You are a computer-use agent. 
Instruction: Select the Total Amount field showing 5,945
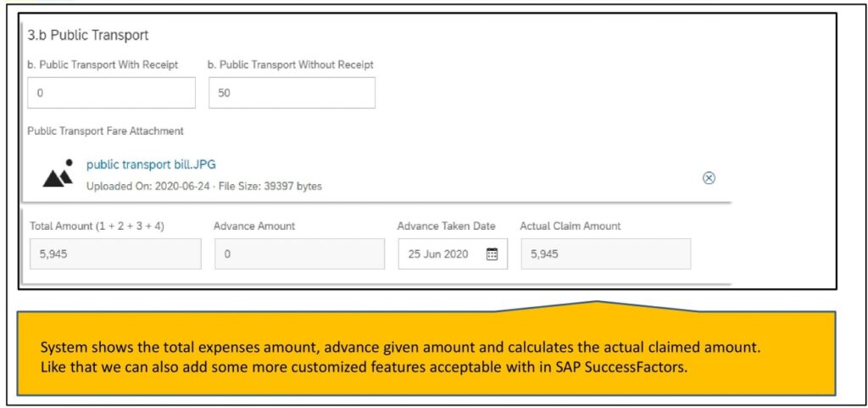(x=115, y=254)
